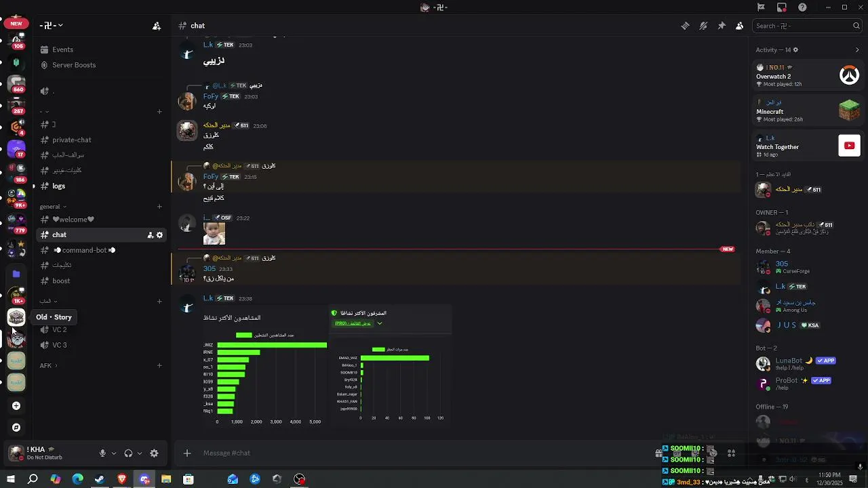
Task: Toggle the member list icon
Action: coord(739,26)
